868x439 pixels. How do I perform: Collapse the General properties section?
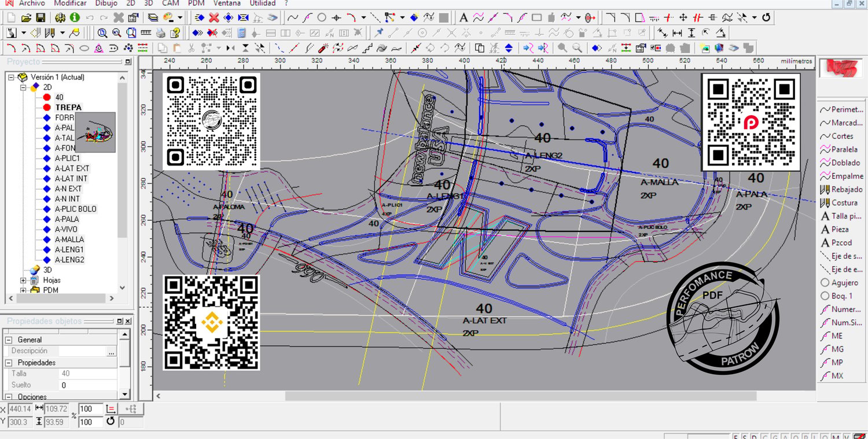(8, 340)
